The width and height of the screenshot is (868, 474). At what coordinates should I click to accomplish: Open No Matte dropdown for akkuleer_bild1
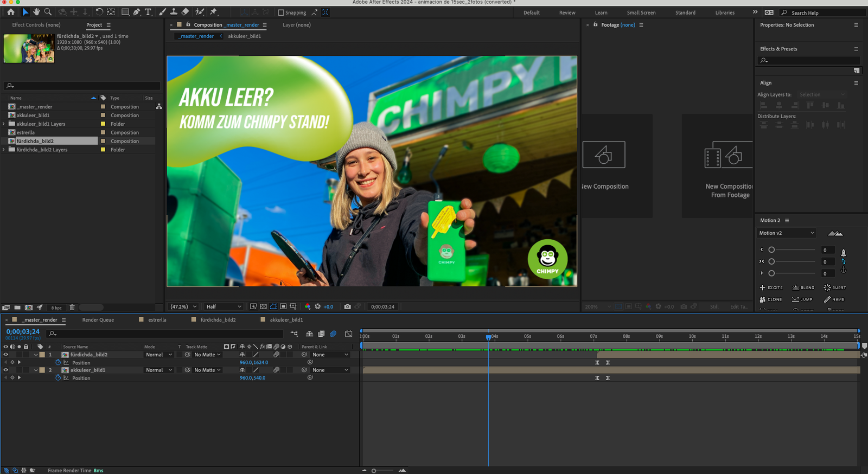pos(208,370)
